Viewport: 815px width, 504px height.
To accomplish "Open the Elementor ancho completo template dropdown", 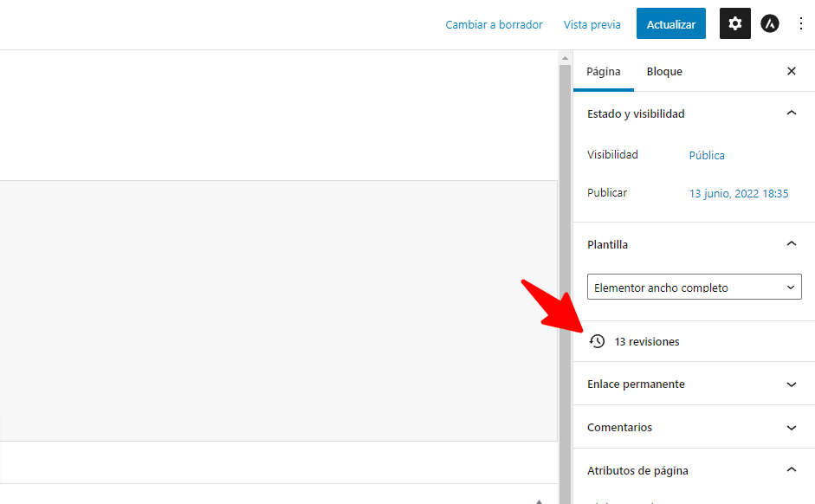I will tap(695, 287).
